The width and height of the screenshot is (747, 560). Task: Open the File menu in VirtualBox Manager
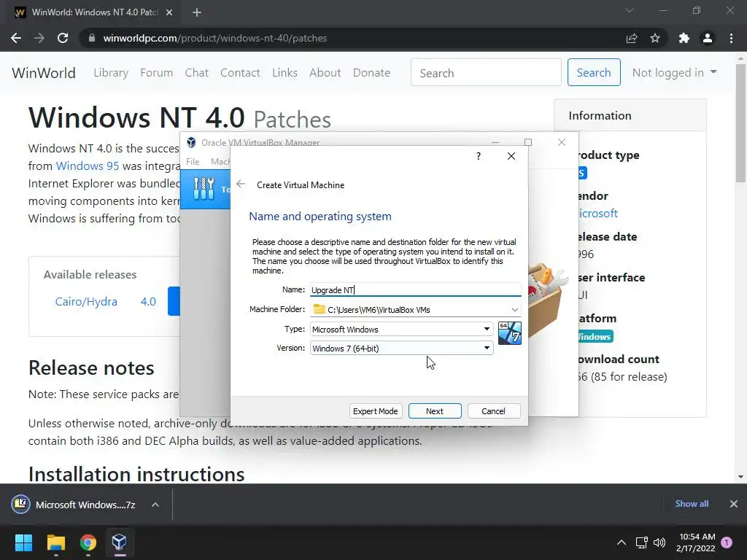tap(193, 161)
